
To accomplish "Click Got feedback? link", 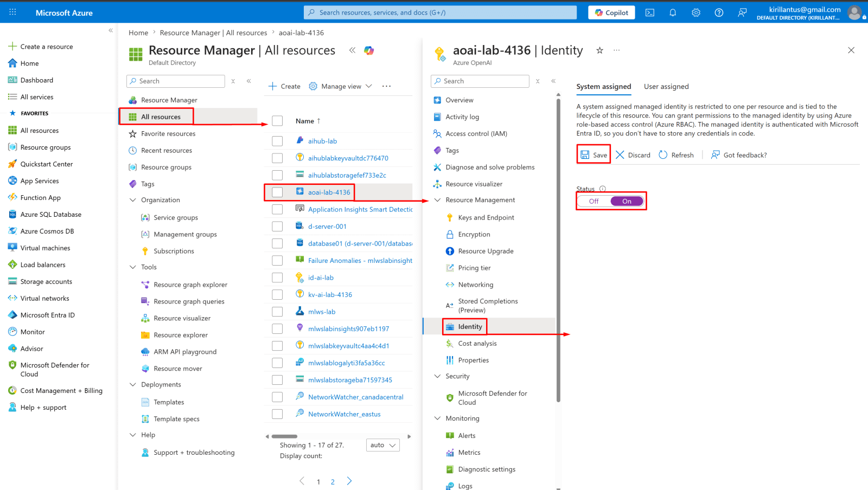I will click(x=739, y=155).
